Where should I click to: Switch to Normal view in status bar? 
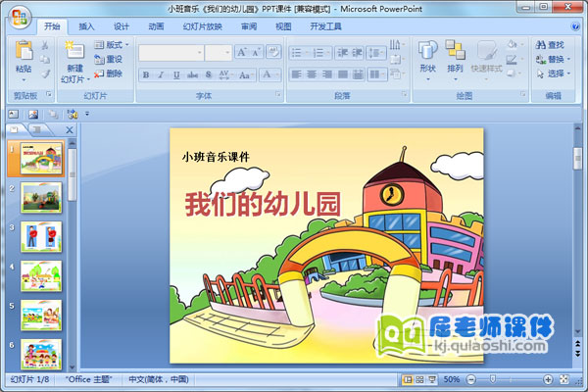tap(407, 379)
